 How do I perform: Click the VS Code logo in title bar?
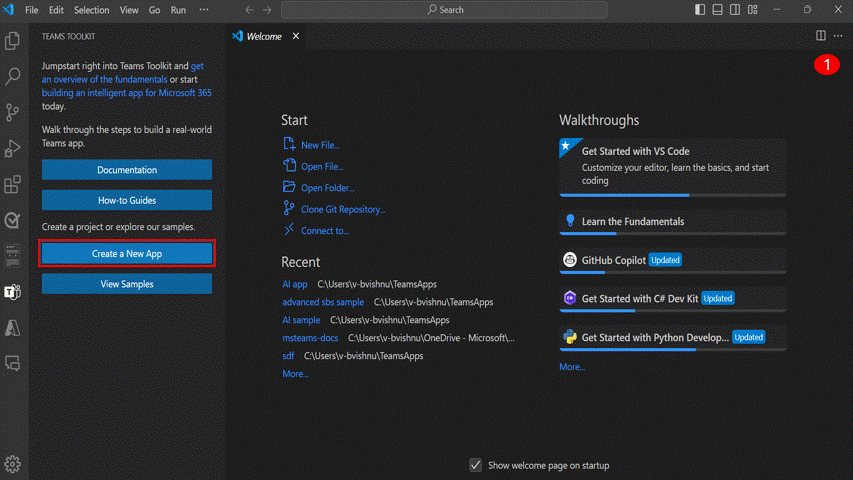click(9, 10)
